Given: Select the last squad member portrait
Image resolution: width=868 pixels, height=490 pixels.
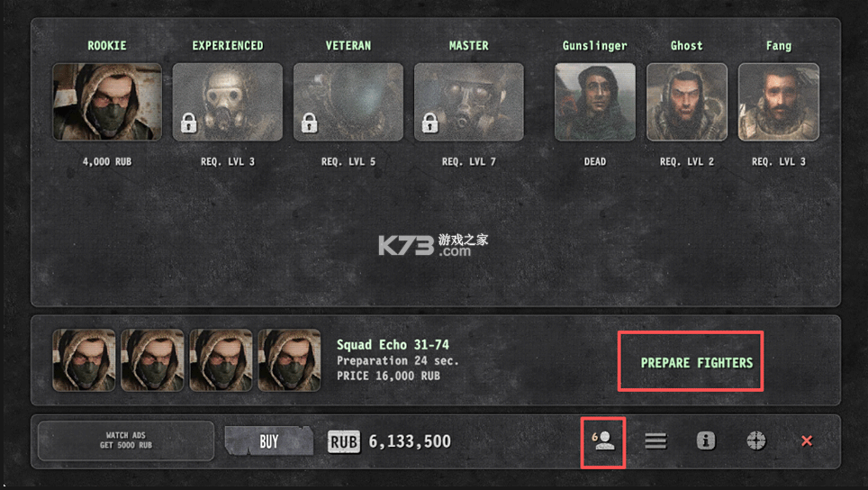Looking at the screenshot, I should coord(290,360).
